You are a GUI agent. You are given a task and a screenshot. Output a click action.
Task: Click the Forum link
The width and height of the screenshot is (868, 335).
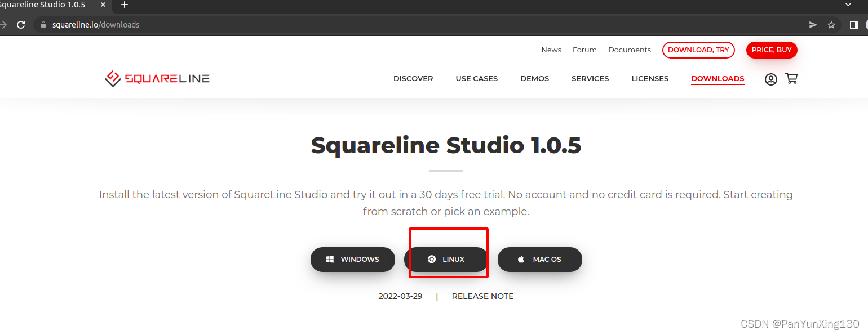pos(584,50)
